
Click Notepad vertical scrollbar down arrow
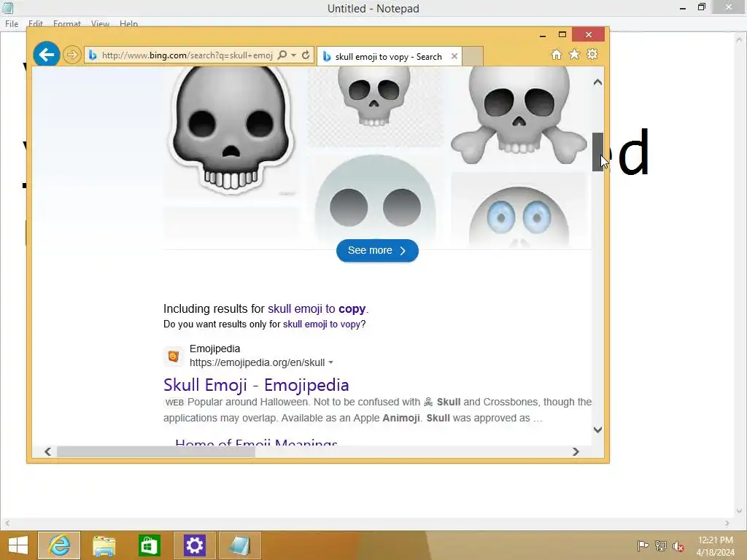[x=739, y=511]
